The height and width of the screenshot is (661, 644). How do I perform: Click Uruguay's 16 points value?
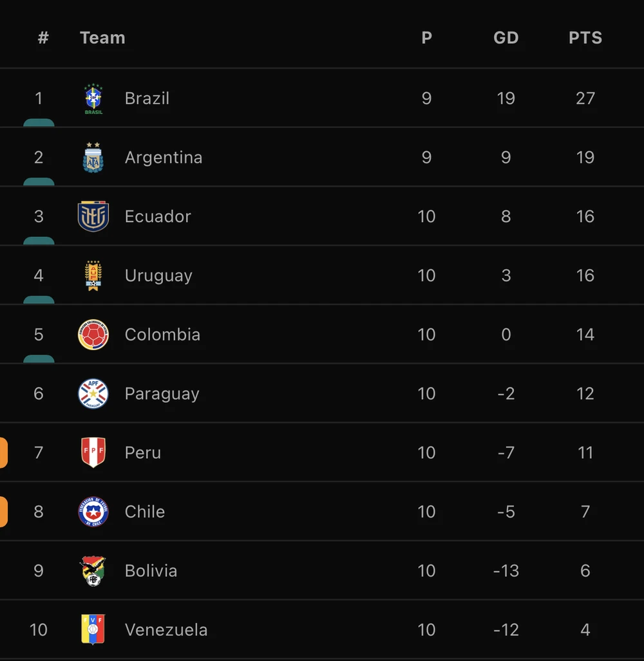[x=585, y=275]
